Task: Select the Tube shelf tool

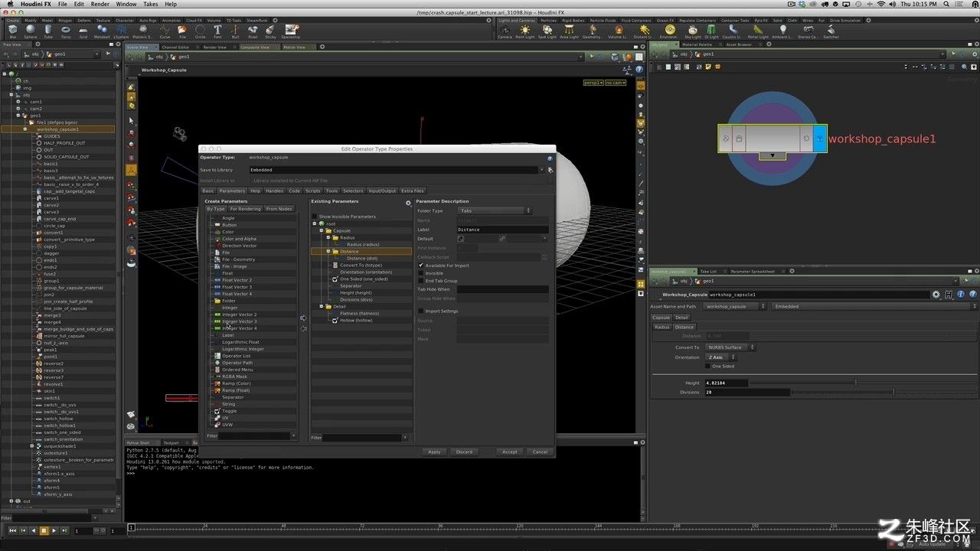Action: (x=48, y=31)
